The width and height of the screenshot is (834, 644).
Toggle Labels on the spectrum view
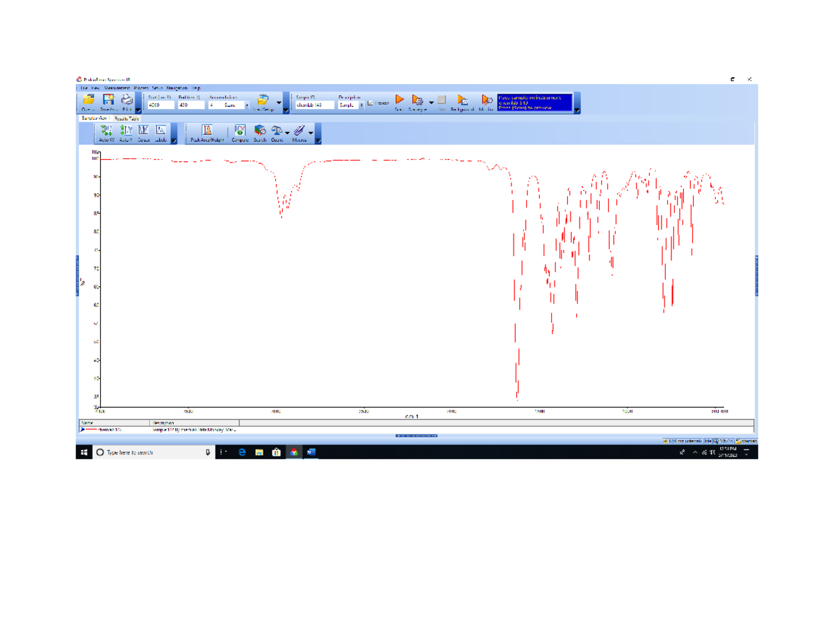coord(161,132)
